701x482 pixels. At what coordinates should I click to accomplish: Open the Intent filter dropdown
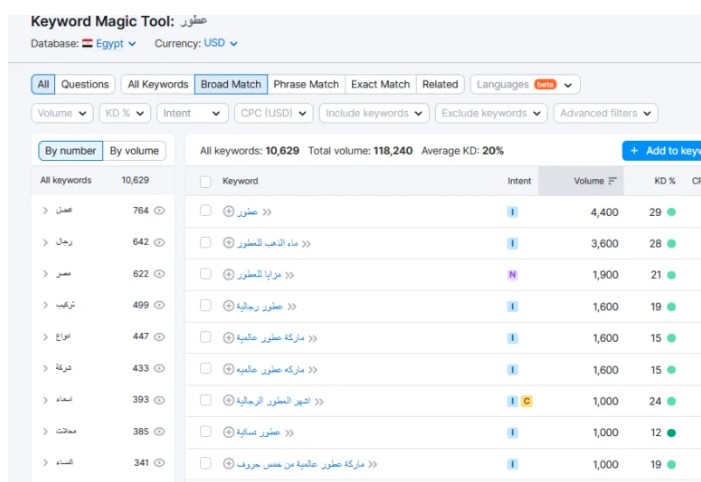(193, 113)
